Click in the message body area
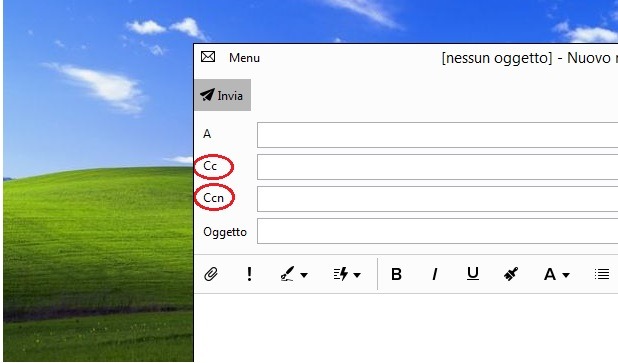The height and width of the screenshot is (363, 618). (406, 328)
